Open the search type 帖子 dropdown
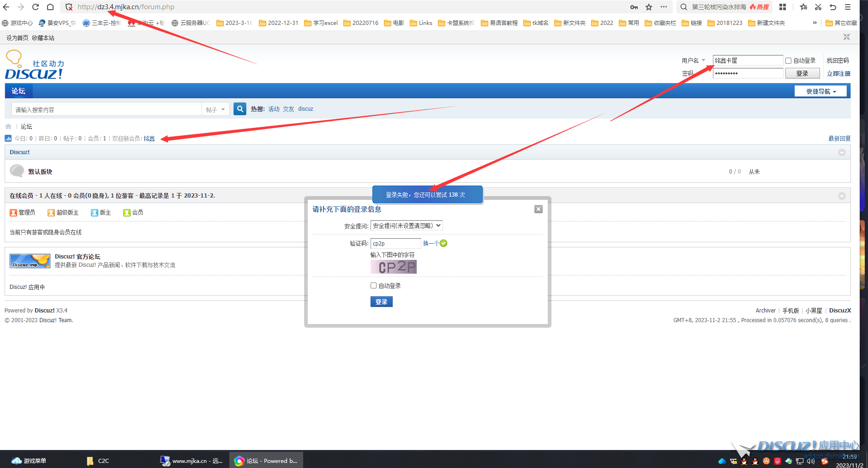 [x=216, y=109]
